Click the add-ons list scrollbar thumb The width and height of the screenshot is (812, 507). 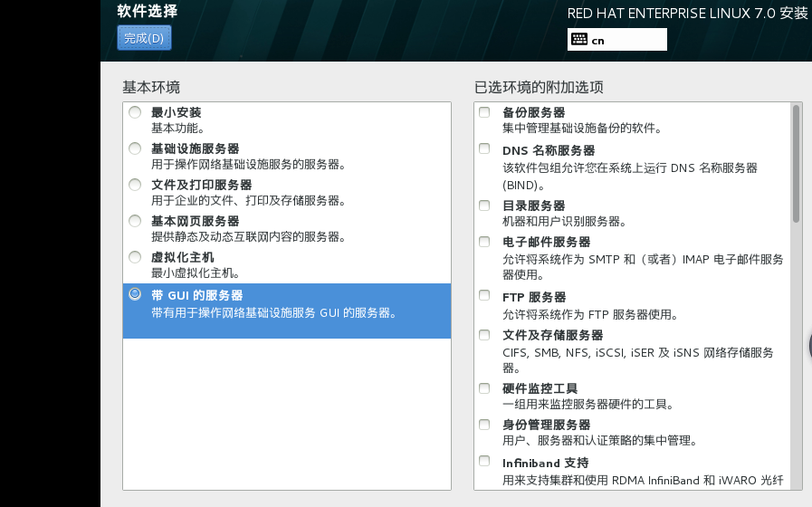click(796, 164)
